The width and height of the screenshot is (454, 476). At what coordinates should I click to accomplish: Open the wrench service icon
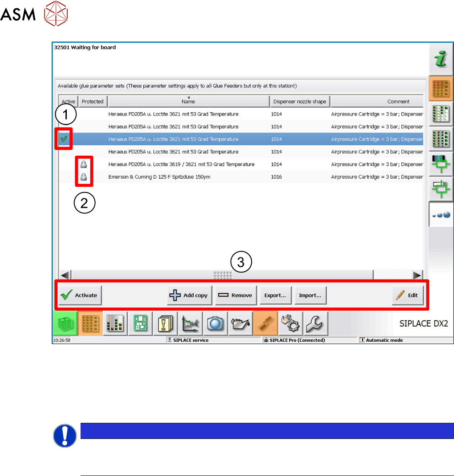point(315,323)
